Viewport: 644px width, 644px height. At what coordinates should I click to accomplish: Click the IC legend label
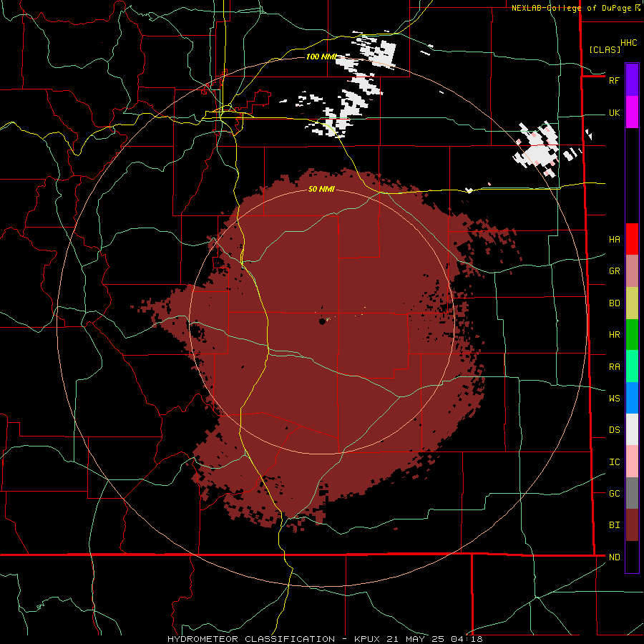614,462
